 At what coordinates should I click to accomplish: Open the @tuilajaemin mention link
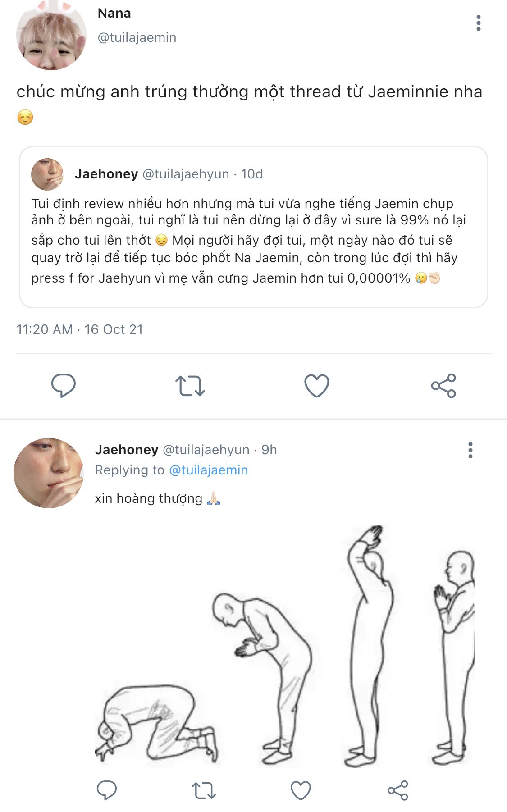[x=208, y=470]
